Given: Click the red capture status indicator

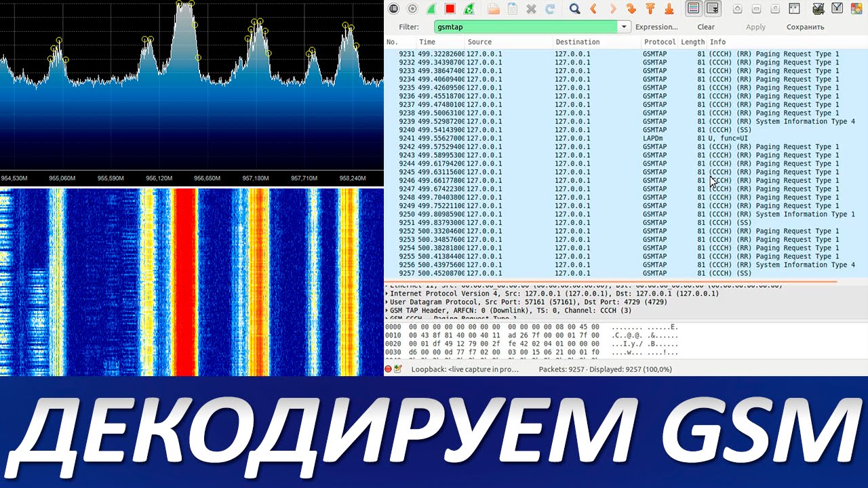Looking at the screenshot, I should click(389, 369).
